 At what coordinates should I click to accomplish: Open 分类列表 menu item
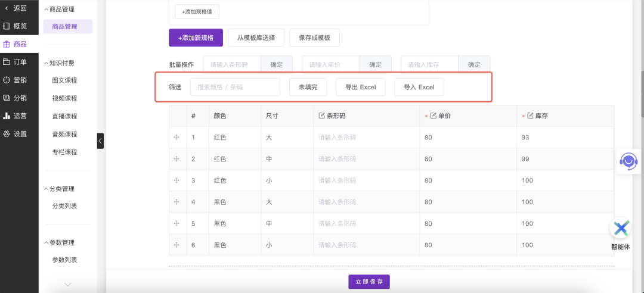coord(64,206)
